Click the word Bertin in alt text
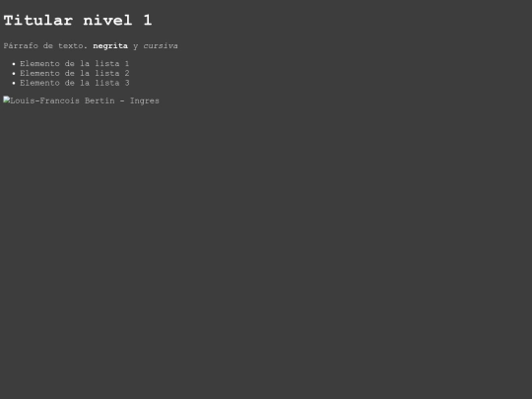532x399 pixels. point(100,100)
